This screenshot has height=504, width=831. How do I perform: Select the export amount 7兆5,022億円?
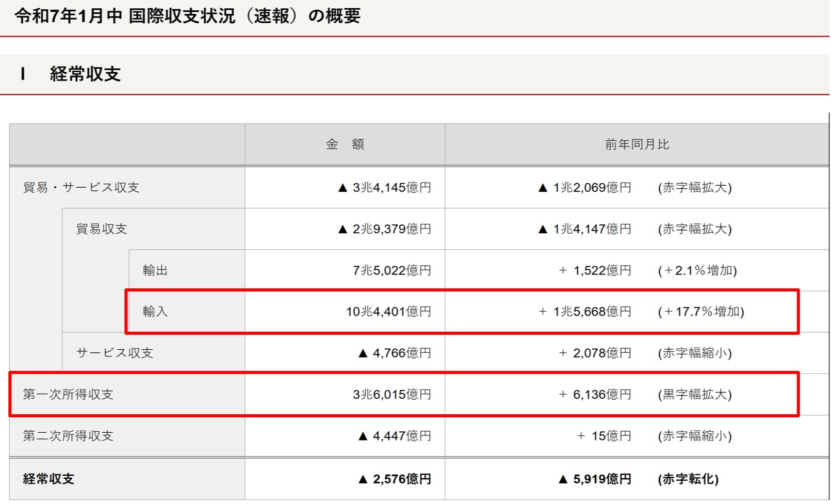pos(392,270)
